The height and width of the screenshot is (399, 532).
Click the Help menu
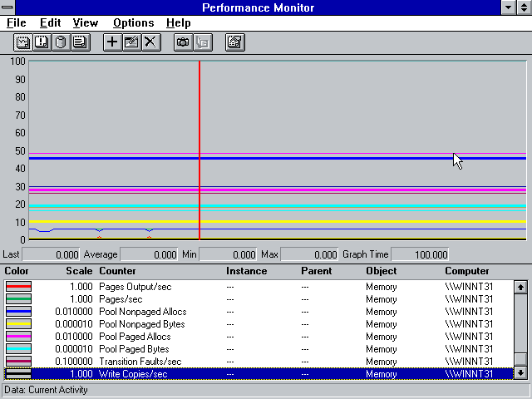[x=179, y=23]
